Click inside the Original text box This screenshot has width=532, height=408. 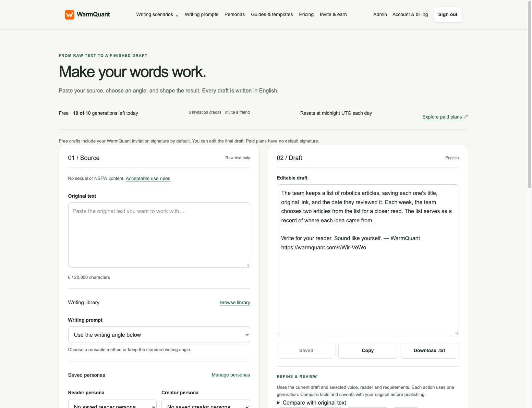point(159,235)
